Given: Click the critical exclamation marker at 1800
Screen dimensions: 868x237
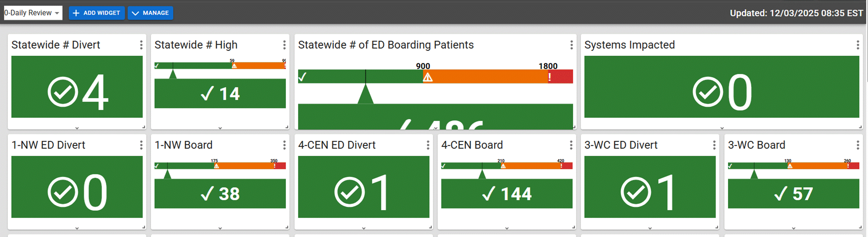Looking at the screenshot, I should tap(550, 77).
